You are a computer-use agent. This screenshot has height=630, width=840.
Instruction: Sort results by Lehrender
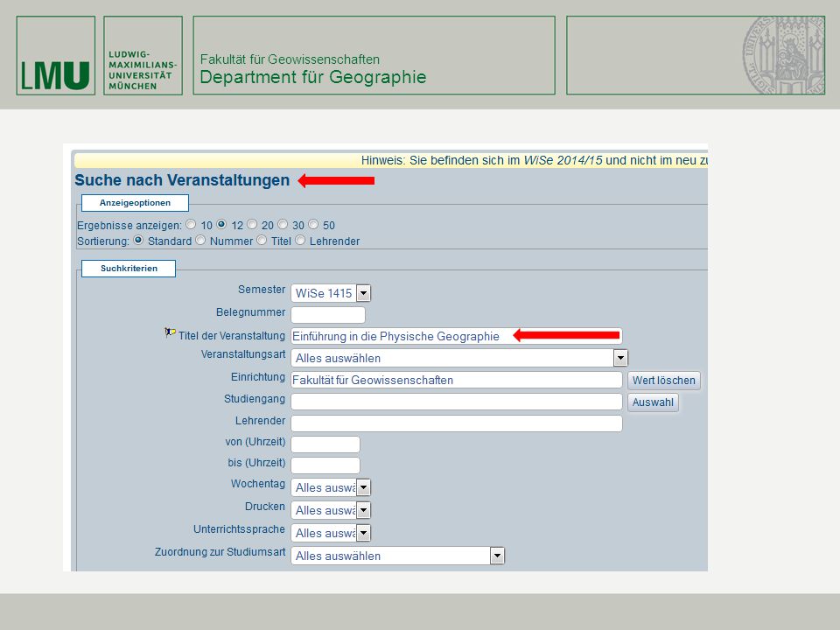[300, 240]
